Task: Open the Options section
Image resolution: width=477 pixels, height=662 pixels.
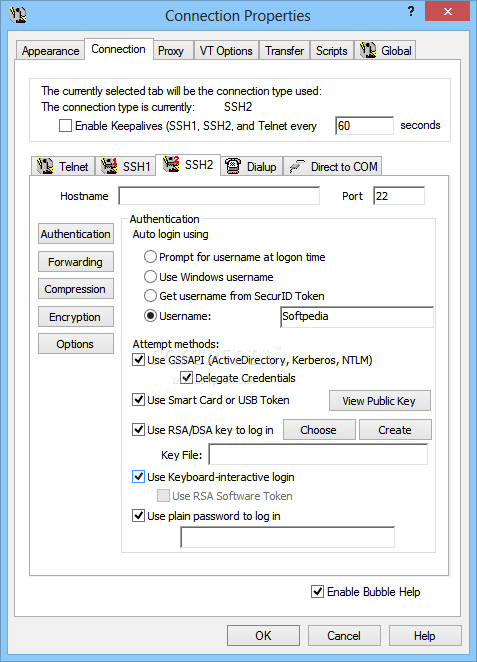Action: point(76,344)
